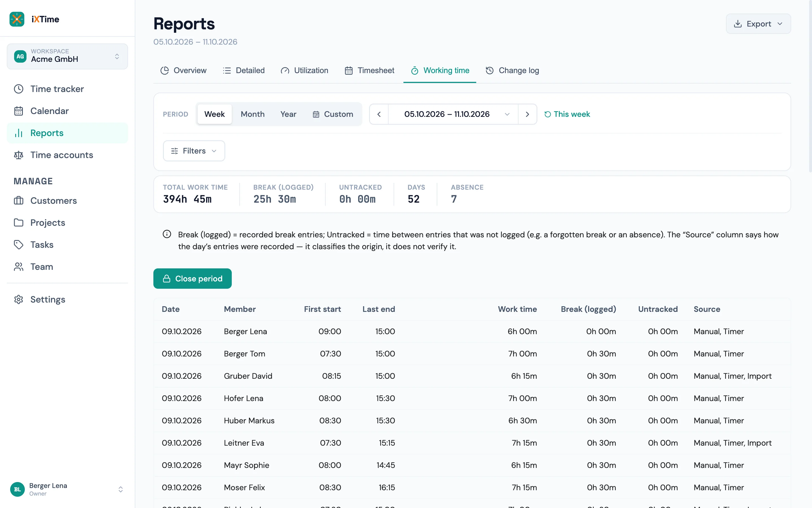Click Leitner Eva's source 'Manual, Timer, Import'
812x508 pixels.
click(732, 443)
